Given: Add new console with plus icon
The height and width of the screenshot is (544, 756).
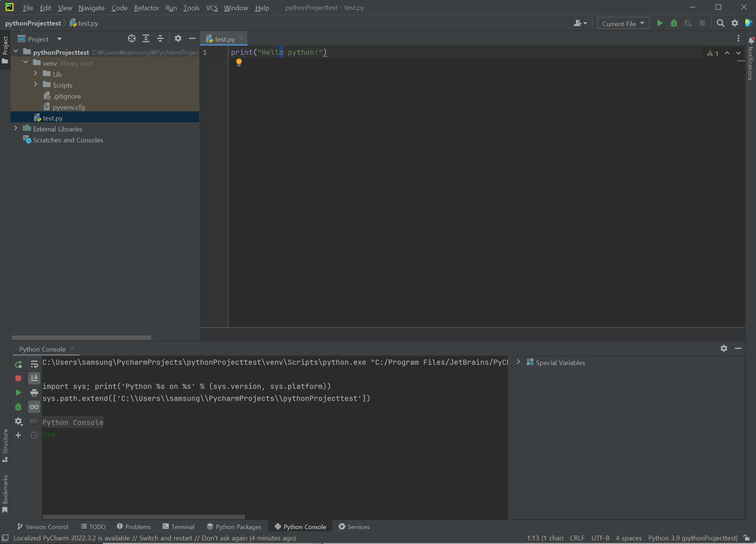Looking at the screenshot, I should 18,435.
